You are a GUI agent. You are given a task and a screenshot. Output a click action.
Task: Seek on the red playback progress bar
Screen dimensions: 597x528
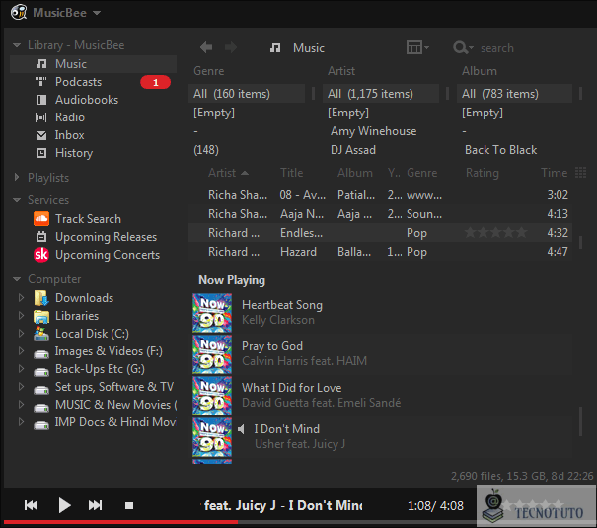click(x=121, y=522)
